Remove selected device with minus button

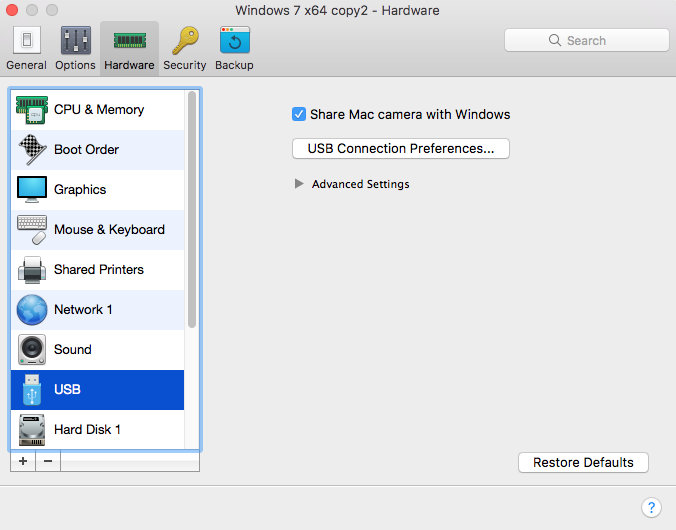click(48, 461)
